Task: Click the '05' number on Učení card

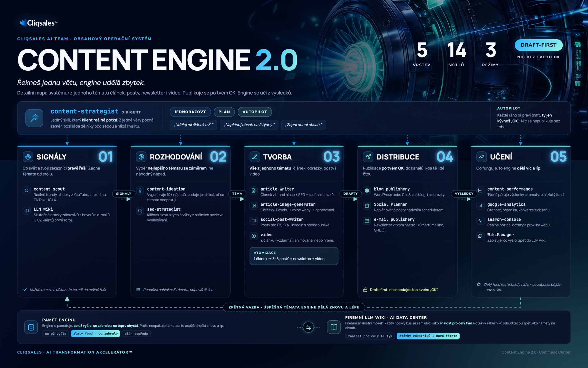Action: tap(558, 157)
